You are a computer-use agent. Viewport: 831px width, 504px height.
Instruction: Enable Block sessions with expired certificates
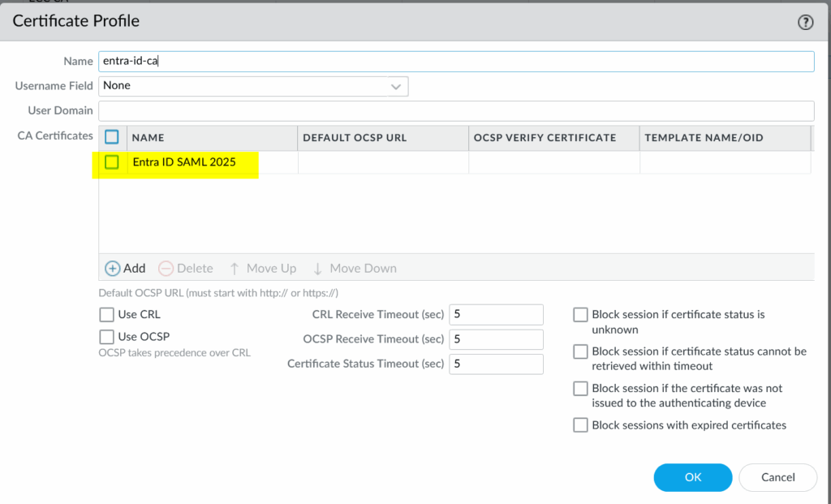coord(580,424)
